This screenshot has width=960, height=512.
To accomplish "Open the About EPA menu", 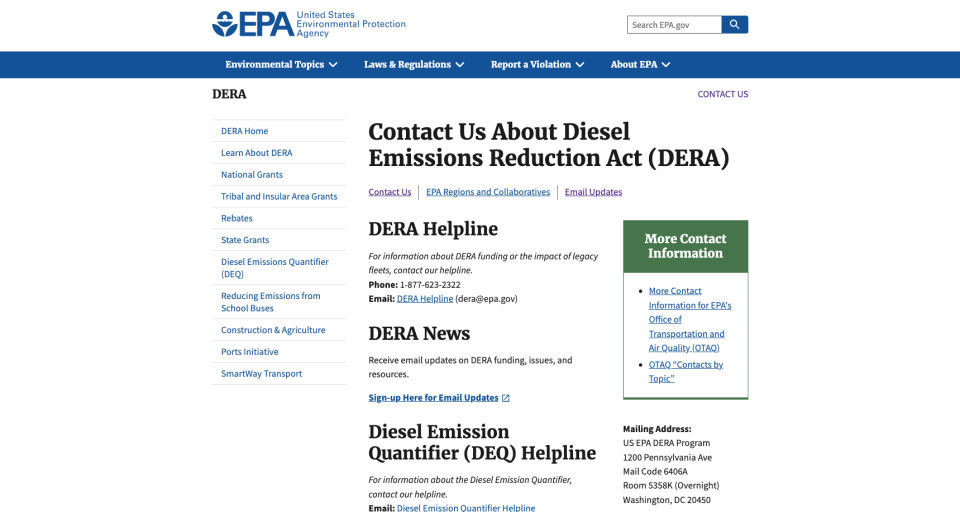I will pos(640,65).
